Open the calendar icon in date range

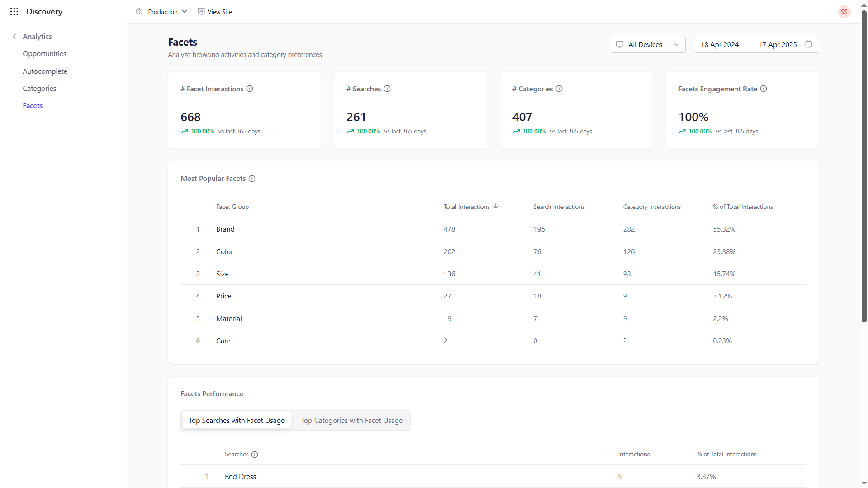(809, 44)
